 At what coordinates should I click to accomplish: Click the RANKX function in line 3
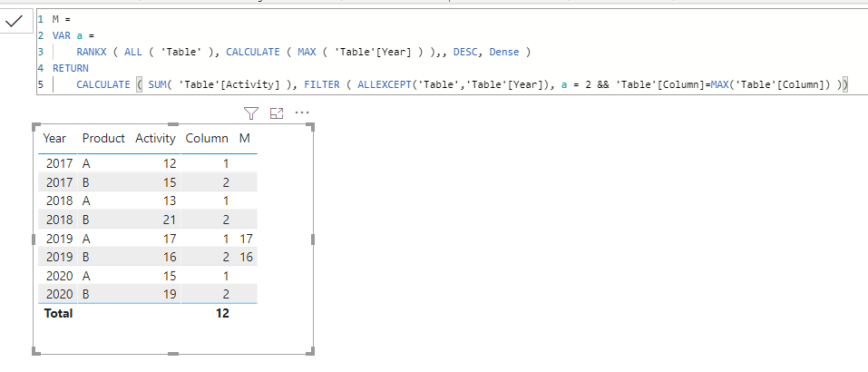93,52
